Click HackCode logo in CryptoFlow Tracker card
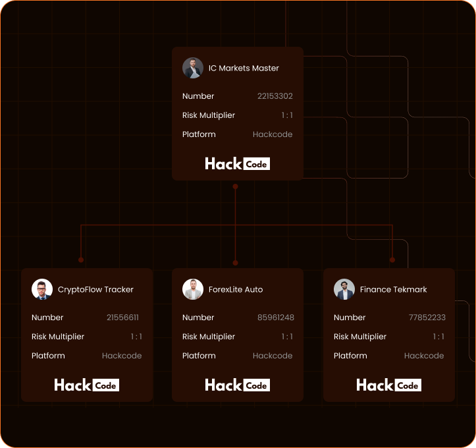476x448 pixels. click(x=86, y=385)
